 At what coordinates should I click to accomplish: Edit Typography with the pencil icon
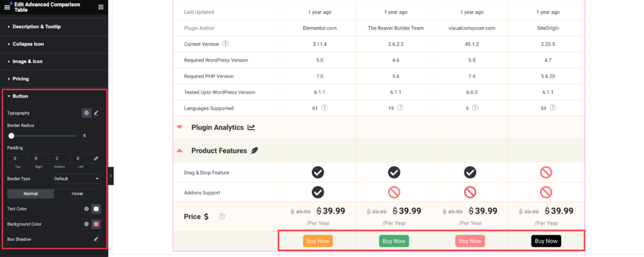pos(96,113)
